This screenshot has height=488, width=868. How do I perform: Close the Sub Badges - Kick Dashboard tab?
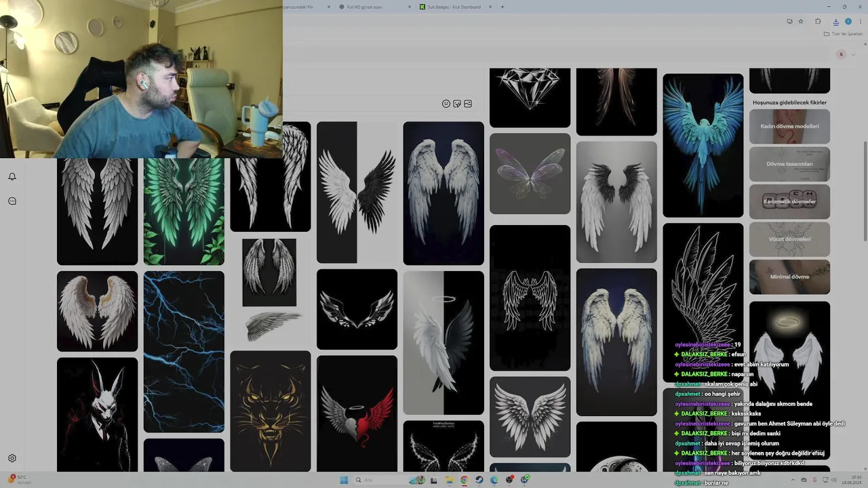coord(490,7)
